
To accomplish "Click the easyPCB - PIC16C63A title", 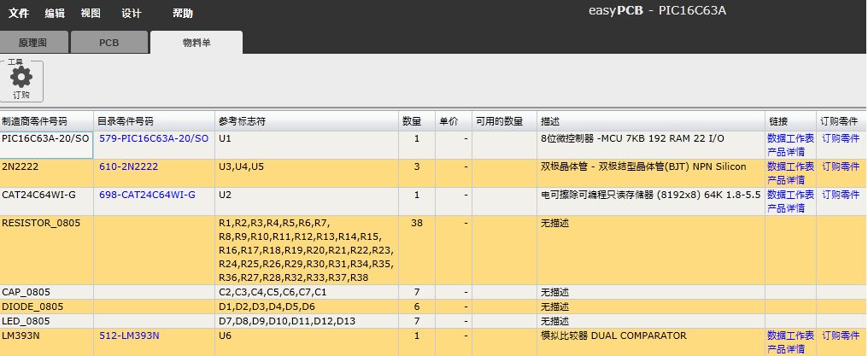I will click(657, 10).
